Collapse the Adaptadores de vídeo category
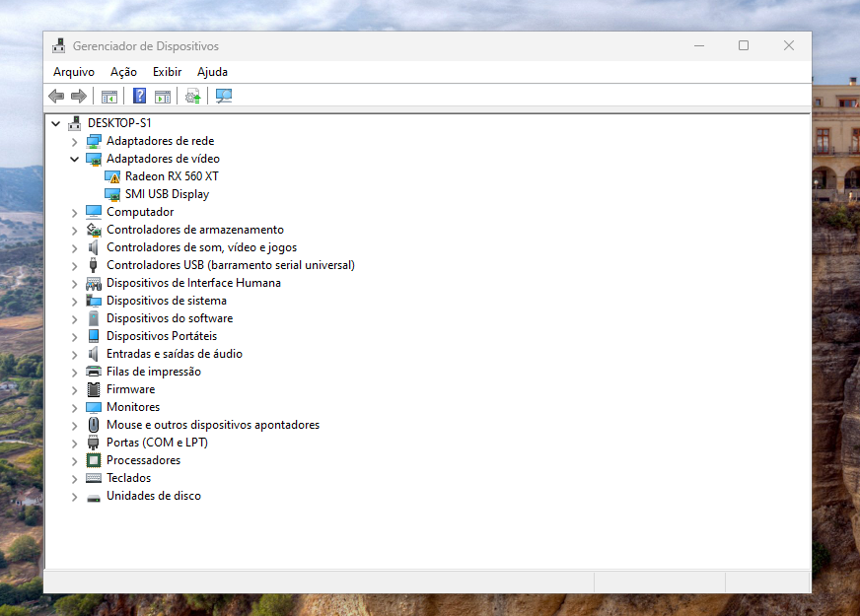860x616 pixels. (75, 159)
